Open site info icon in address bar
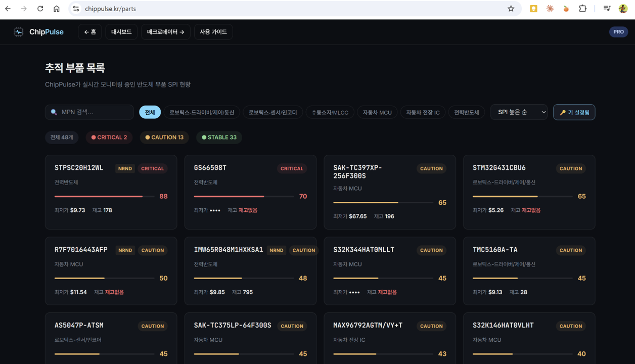Screen dimensions: 635x364 [x=76, y=9]
